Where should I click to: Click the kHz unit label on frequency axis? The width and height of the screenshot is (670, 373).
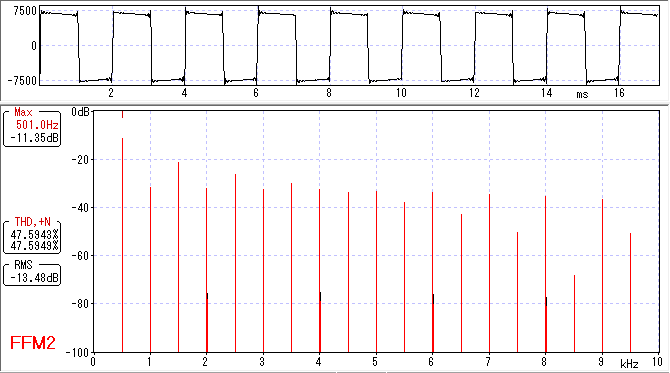[x=629, y=364]
